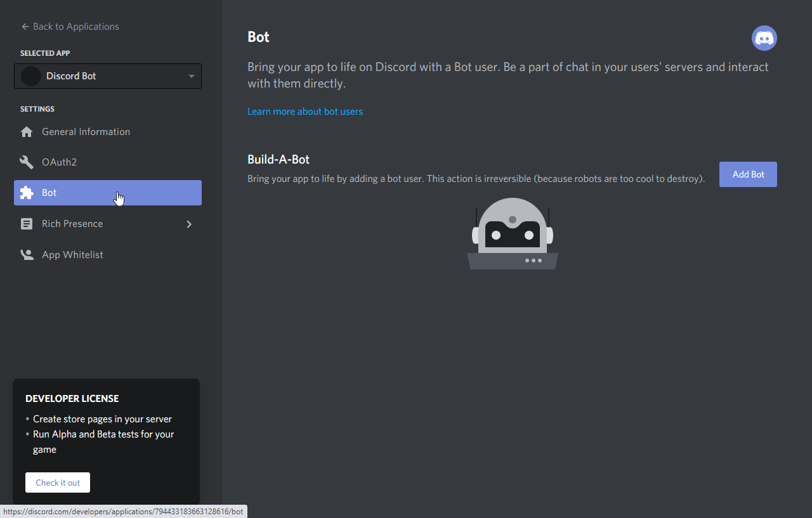
Task: Click the person icon beside App Whitelist
Action: pyautogui.click(x=27, y=255)
